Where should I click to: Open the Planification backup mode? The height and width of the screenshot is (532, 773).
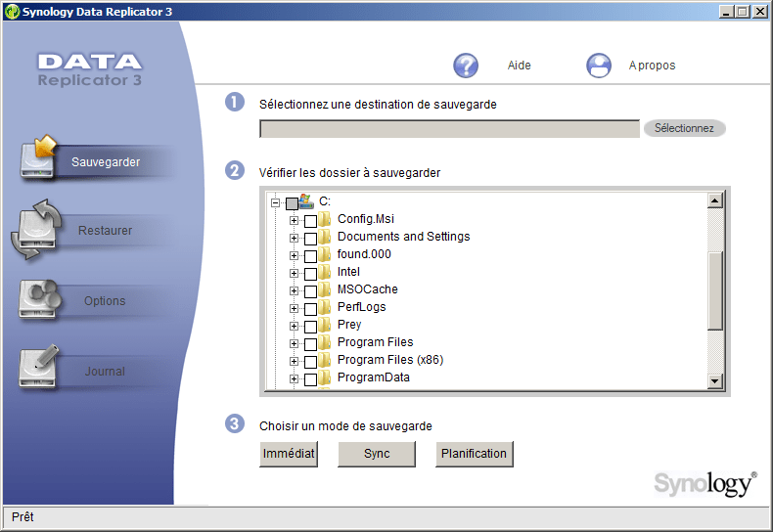coord(474,454)
